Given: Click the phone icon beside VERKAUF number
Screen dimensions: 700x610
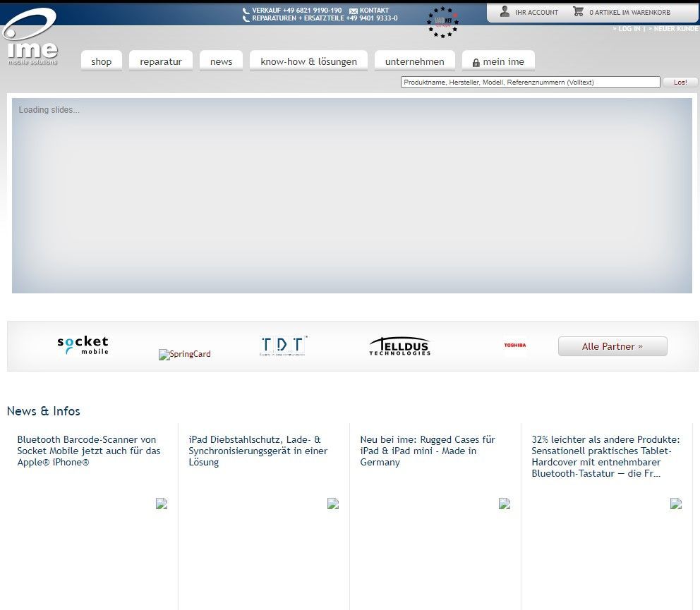Looking at the screenshot, I should [x=245, y=10].
